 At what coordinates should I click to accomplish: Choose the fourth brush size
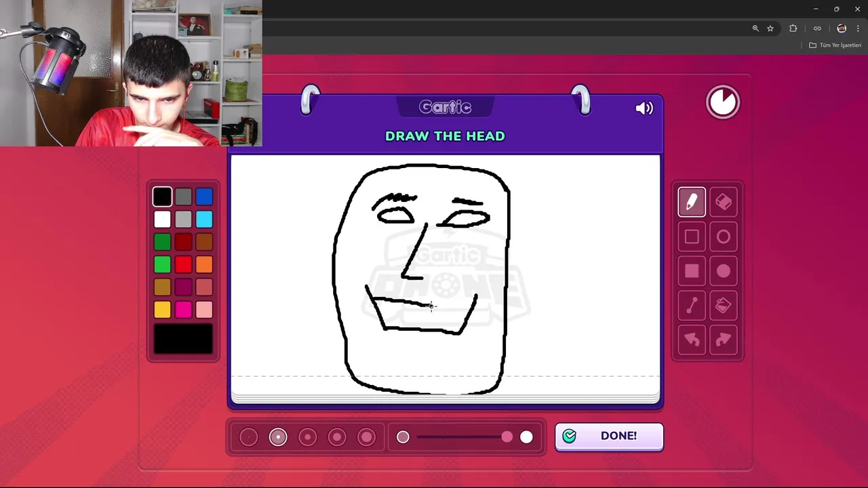tap(337, 437)
